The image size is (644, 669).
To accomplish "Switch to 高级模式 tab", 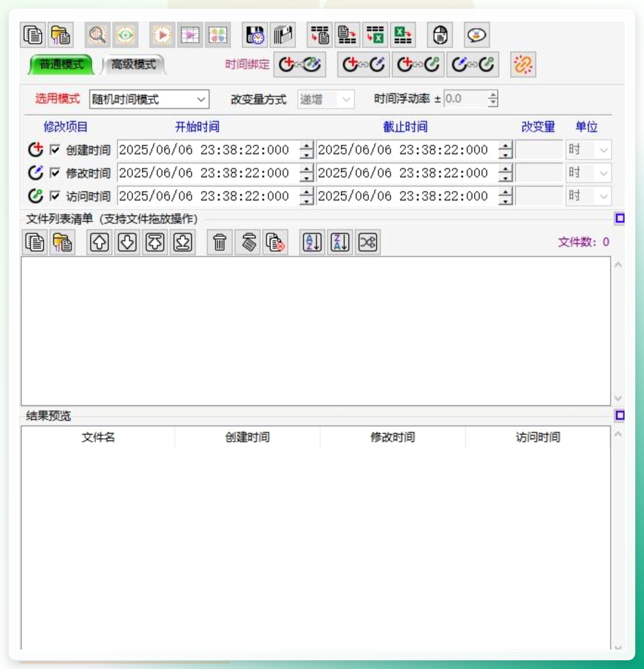I will [x=134, y=64].
